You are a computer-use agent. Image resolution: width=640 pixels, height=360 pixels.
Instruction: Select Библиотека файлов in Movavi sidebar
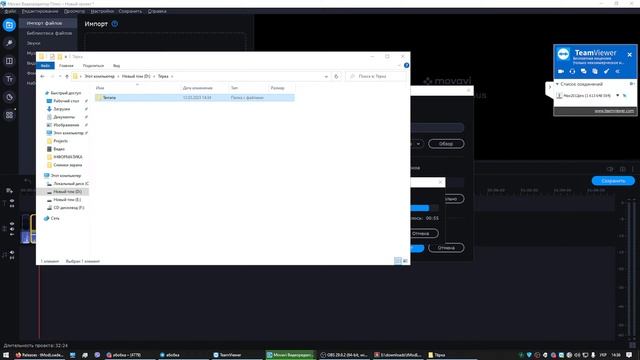pos(49,33)
